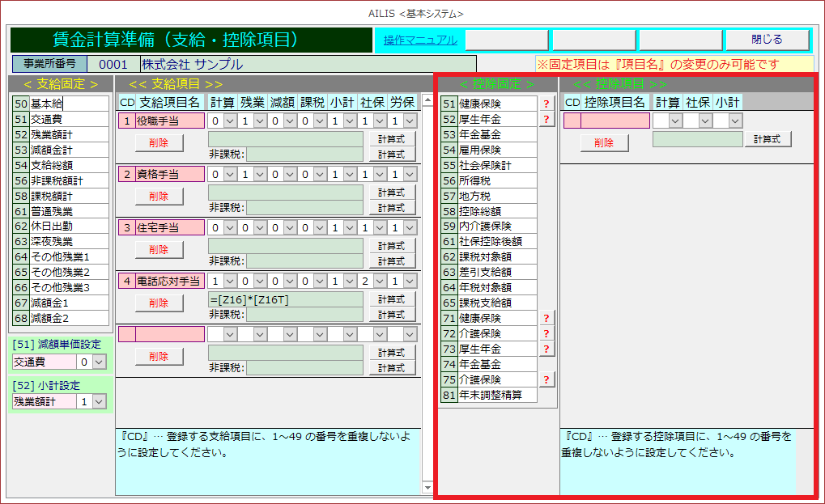Open the 計算 dropdown for 役職手当

230,121
